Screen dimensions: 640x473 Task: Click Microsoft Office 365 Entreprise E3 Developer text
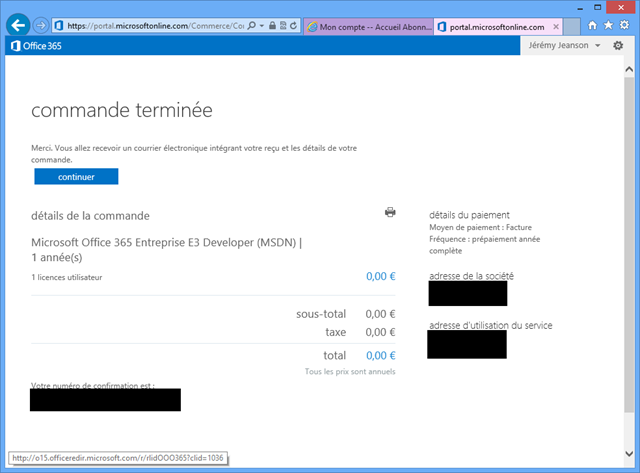[x=167, y=250]
